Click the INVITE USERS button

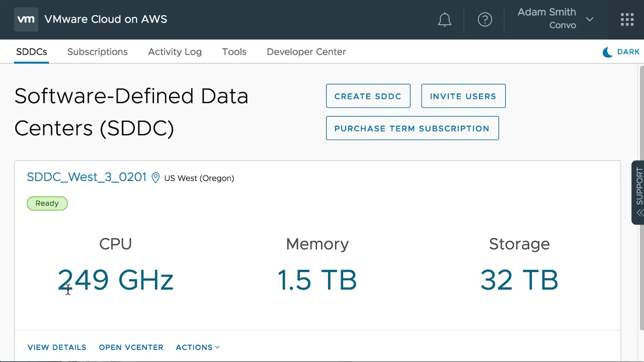pos(463,96)
